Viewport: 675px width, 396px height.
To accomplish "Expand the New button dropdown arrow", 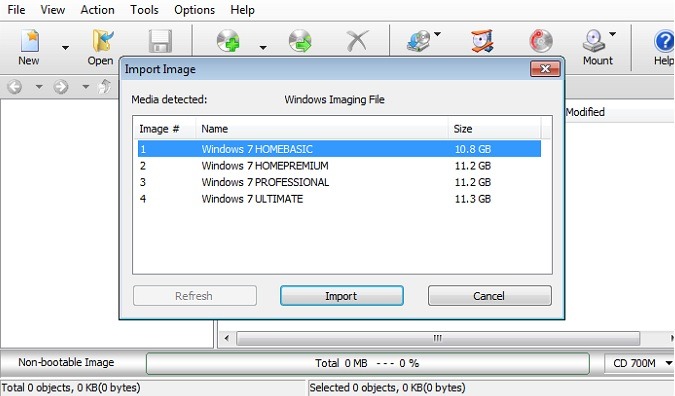I will [x=65, y=47].
